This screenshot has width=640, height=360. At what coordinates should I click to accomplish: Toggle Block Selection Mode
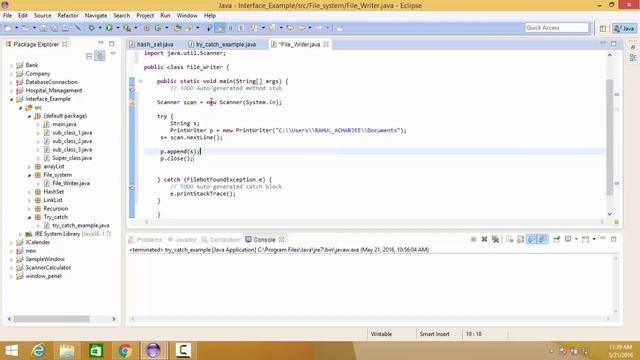coord(231,28)
